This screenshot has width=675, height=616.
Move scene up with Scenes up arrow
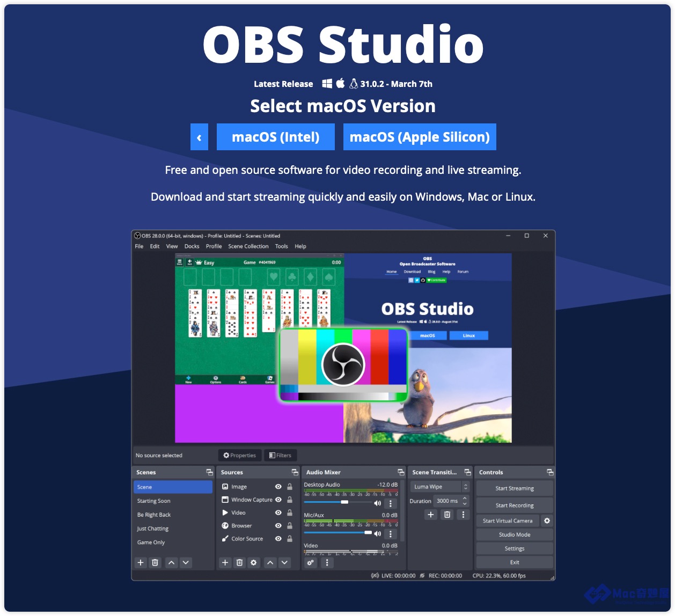(171, 563)
